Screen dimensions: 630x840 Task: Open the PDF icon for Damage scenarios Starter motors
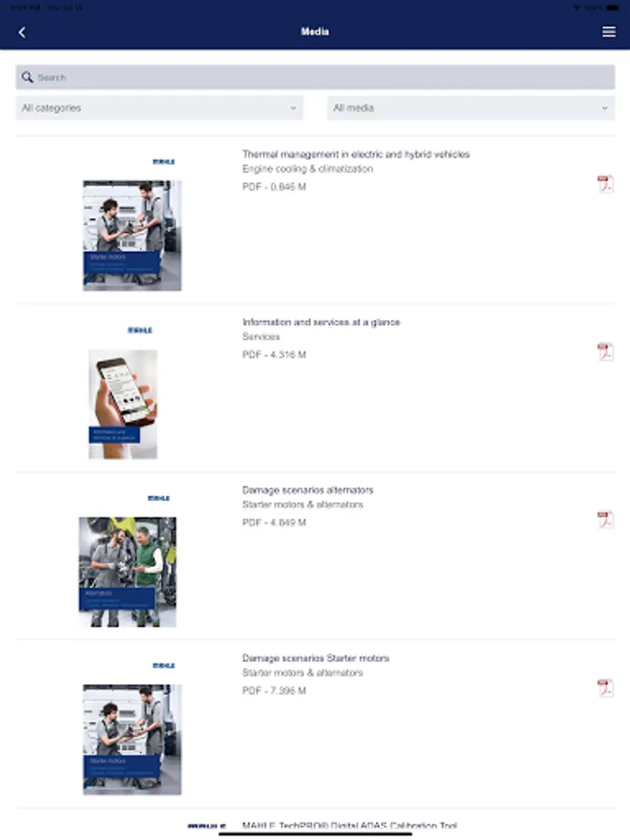tap(606, 687)
